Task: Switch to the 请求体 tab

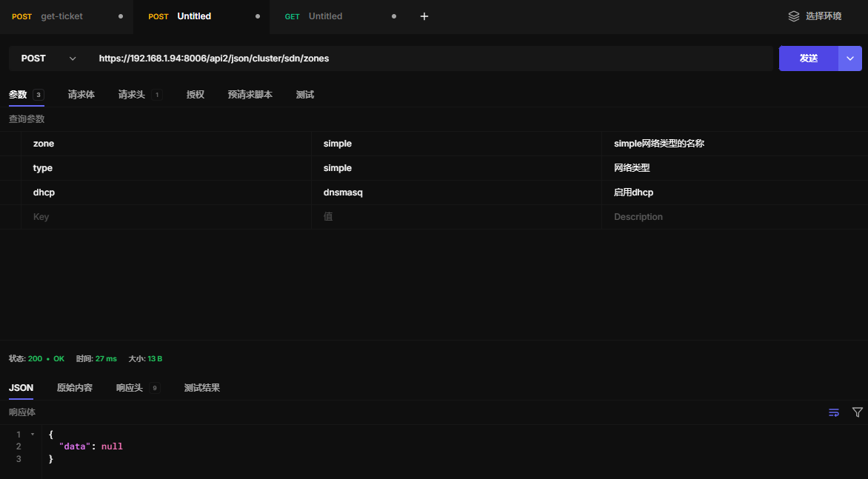Action: (81, 95)
